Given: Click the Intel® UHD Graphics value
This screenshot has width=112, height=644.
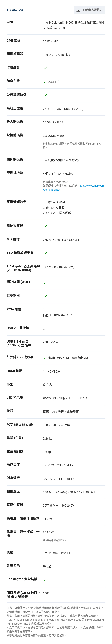Looking at the screenshot, I should point(56,55).
